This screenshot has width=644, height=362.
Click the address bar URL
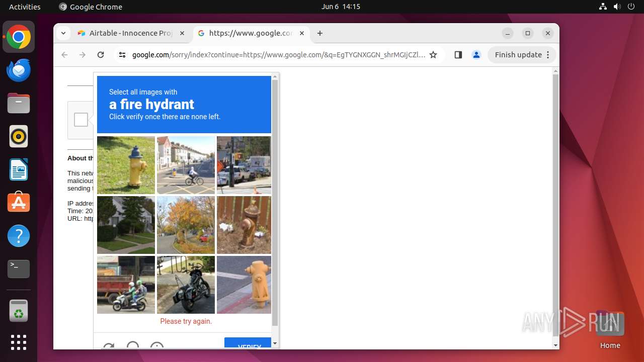click(279, 55)
